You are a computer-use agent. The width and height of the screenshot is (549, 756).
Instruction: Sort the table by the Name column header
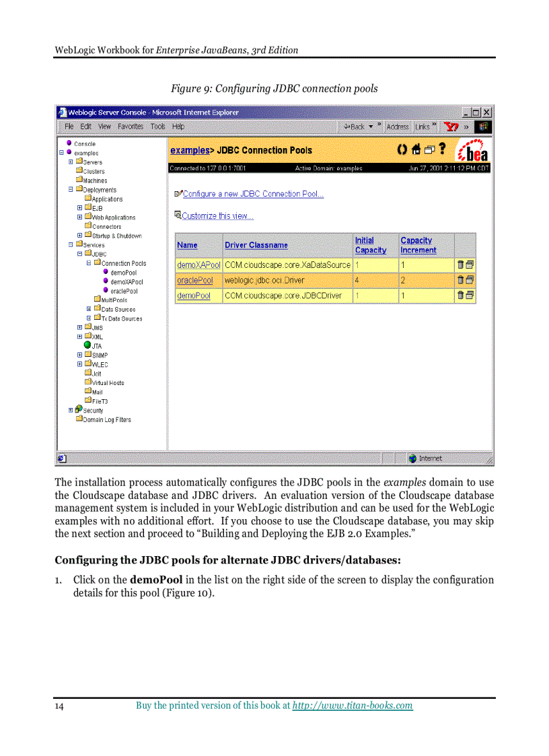[187, 245]
